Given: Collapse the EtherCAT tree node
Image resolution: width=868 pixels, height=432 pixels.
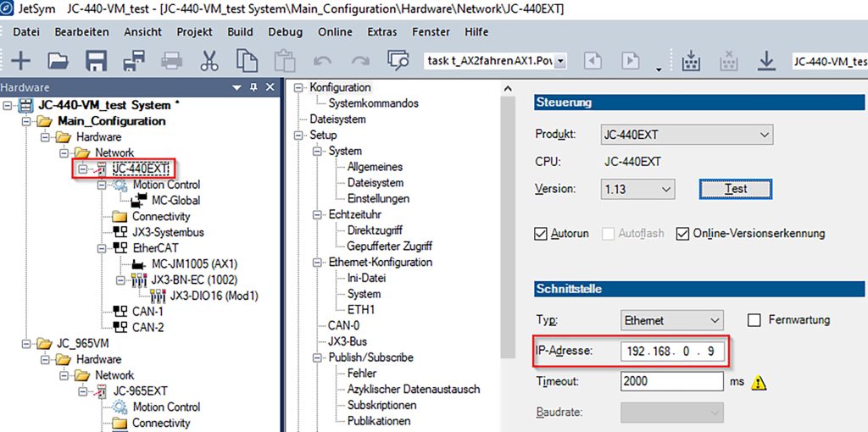Looking at the screenshot, I should [102, 248].
